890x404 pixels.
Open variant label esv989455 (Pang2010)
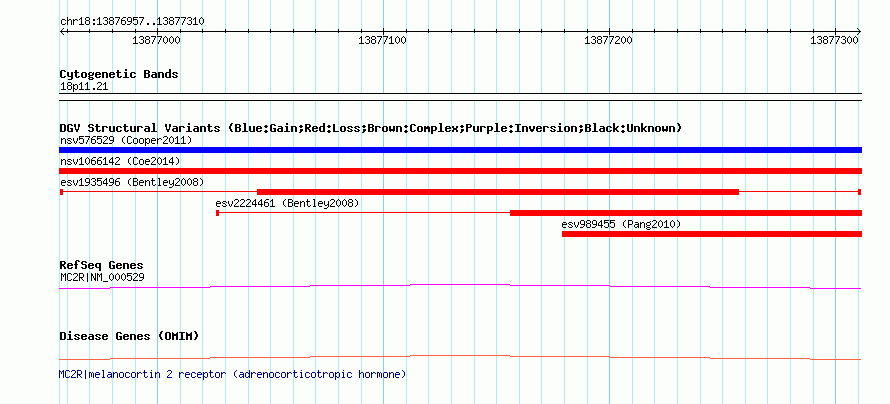(621, 224)
